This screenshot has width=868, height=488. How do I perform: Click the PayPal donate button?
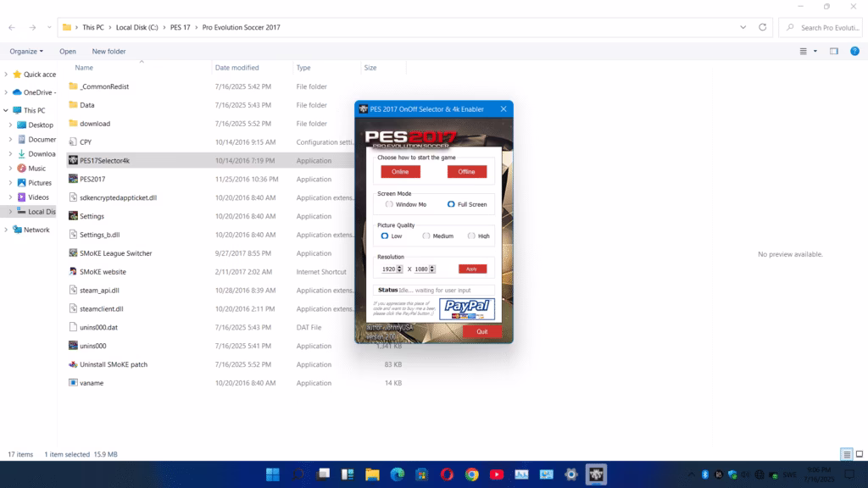(467, 308)
